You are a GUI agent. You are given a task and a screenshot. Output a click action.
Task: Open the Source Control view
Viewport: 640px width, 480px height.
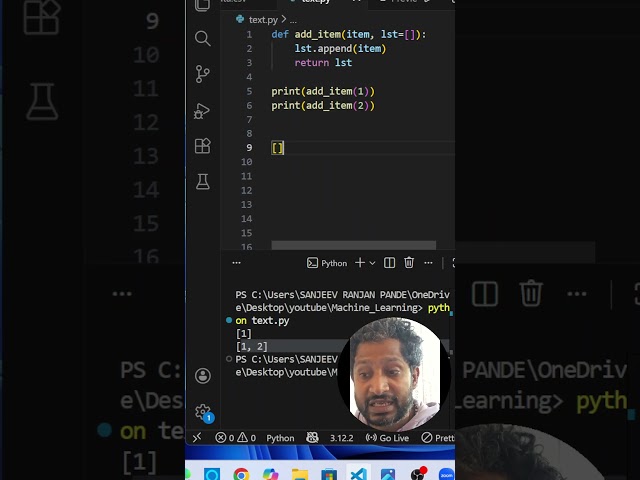coord(202,74)
